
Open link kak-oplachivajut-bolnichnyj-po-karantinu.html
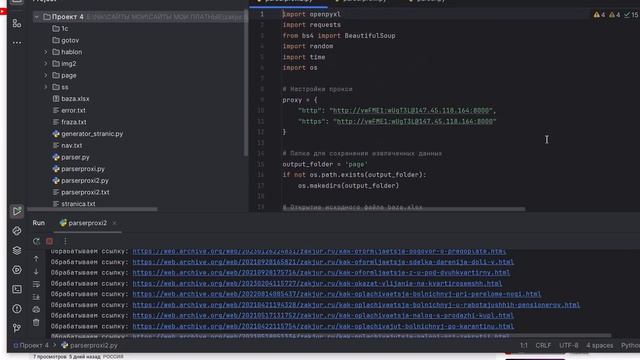(x=323, y=326)
